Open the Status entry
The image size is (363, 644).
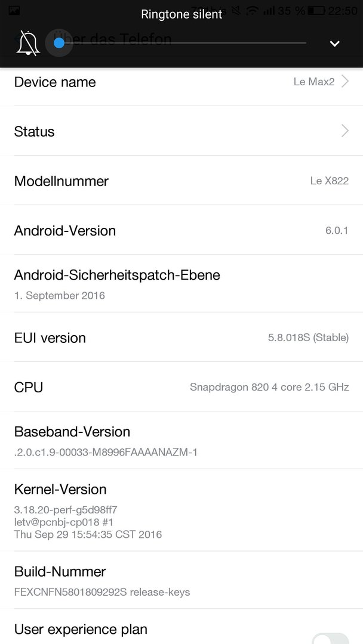(181, 131)
